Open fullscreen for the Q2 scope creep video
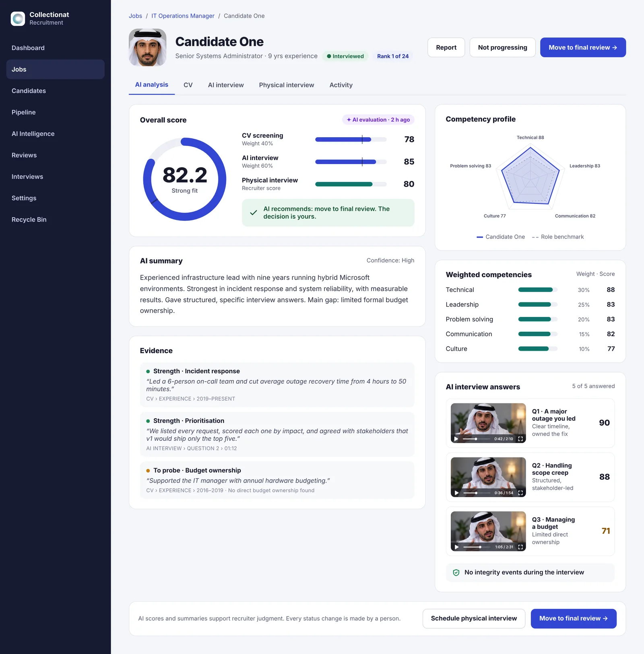This screenshot has width=644, height=654. tap(520, 493)
